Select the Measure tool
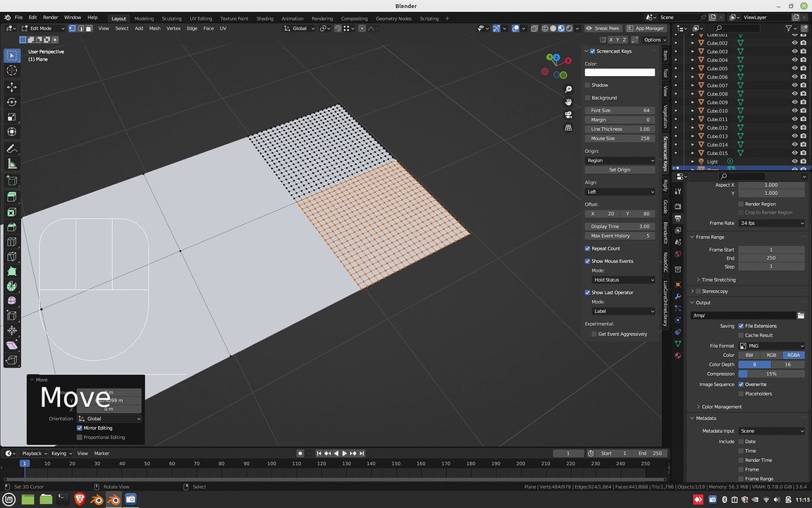 12,164
